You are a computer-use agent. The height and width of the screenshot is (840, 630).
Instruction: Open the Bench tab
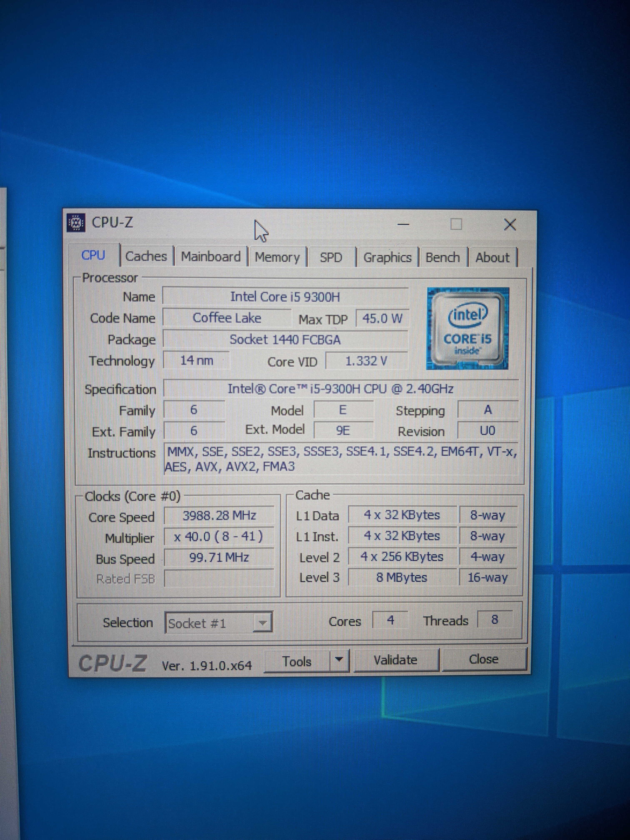coord(442,257)
